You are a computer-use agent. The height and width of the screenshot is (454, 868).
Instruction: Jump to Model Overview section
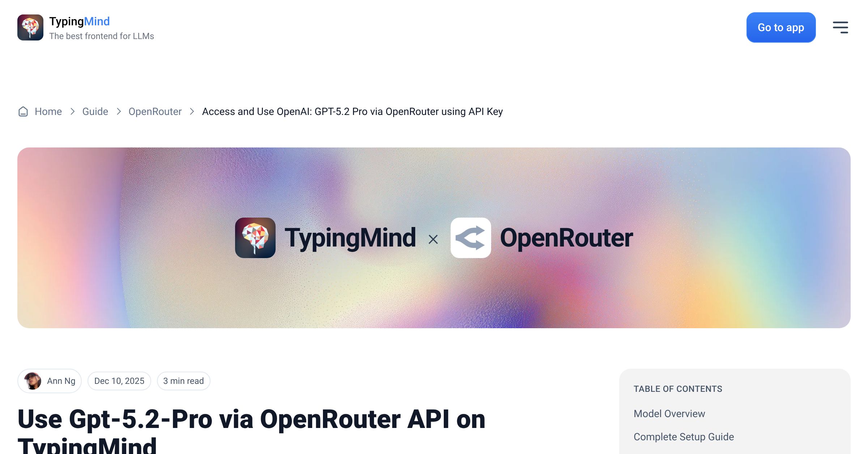click(669, 414)
